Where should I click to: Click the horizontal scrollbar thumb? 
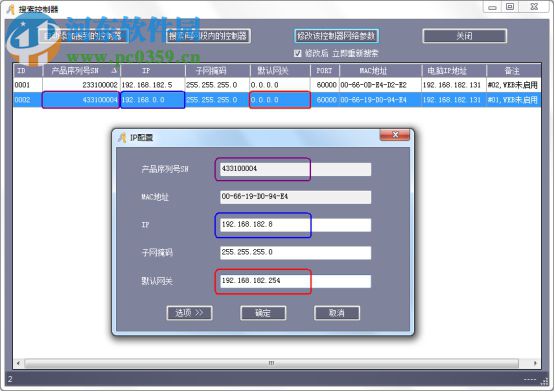click(271, 363)
